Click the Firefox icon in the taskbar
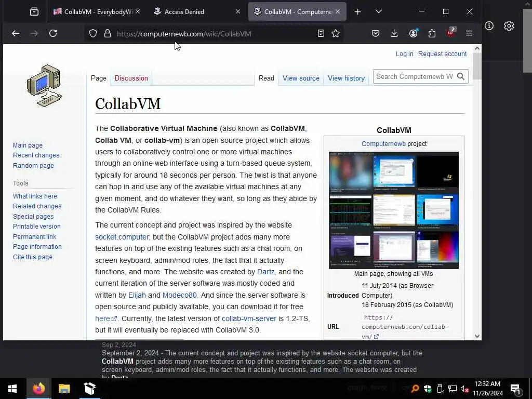This screenshot has width=532, height=399. pyautogui.click(x=38, y=389)
